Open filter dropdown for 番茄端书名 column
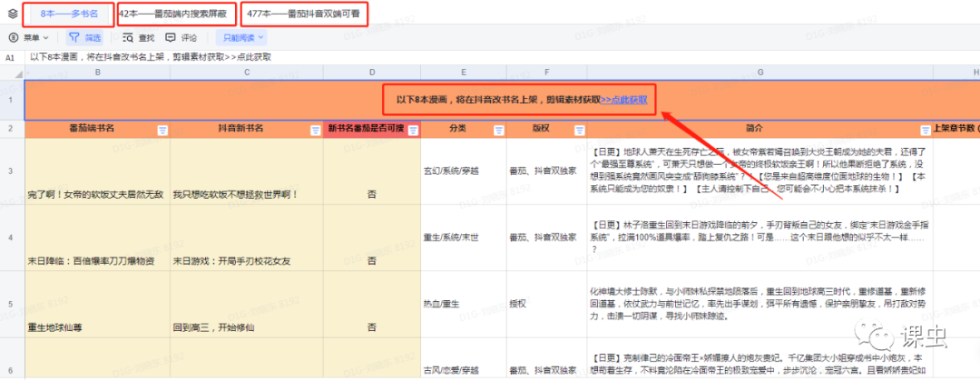Screen dimensions: 980x380 [x=162, y=130]
